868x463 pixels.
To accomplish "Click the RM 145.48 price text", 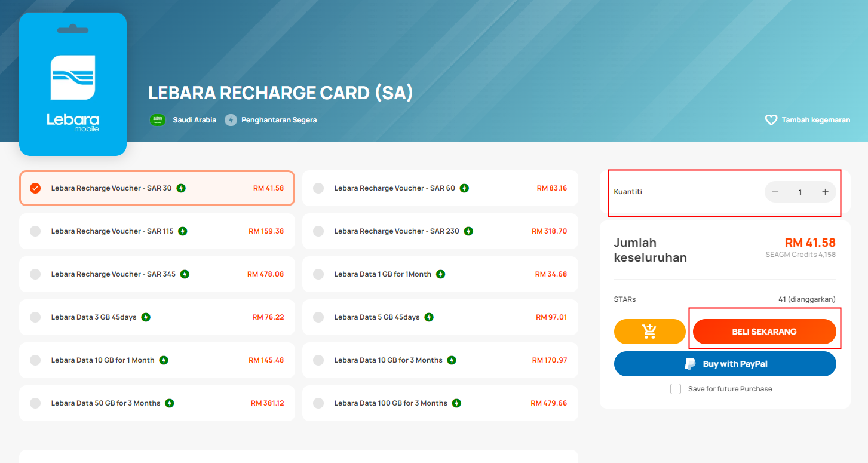I will pos(266,360).
